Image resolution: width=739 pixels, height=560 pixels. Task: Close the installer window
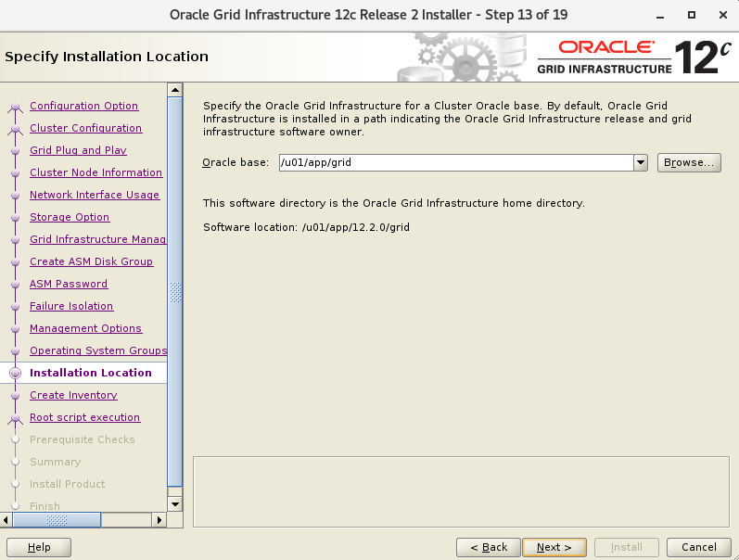(x=723, y=15)
